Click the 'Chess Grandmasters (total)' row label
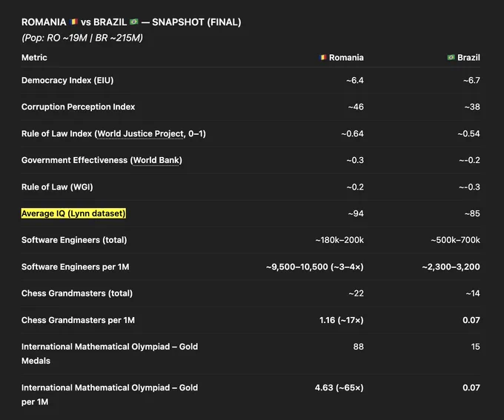The image size is (504, 420). (77, 293)
